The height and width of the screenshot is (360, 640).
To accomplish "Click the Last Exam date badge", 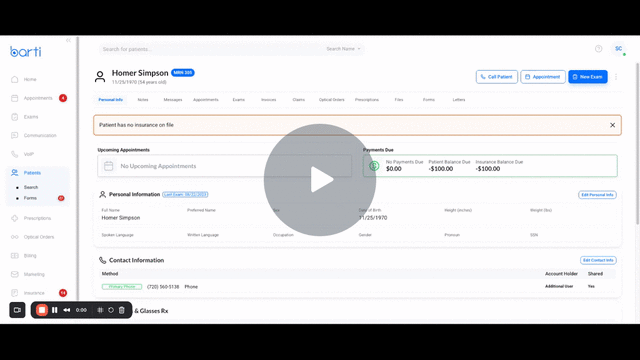I will pyautogui.click(x=185, y=194).
